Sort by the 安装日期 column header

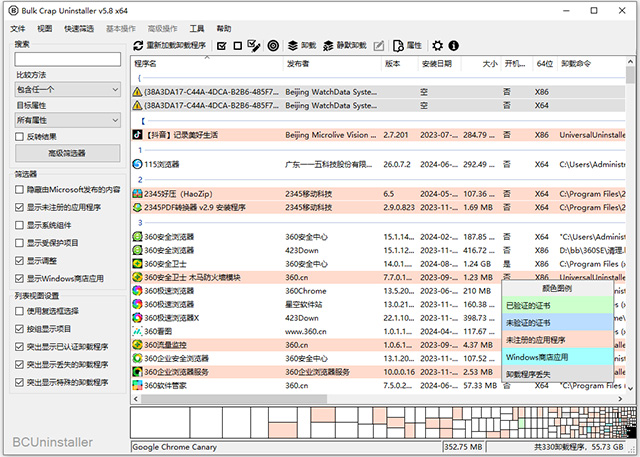(436, 63)
